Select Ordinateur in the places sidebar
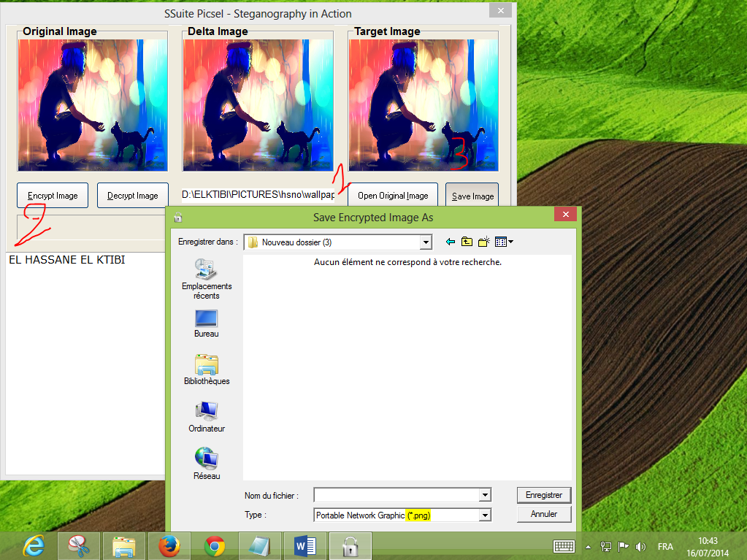This screenshot has height=560, width=747. click(x=207, y=417)
